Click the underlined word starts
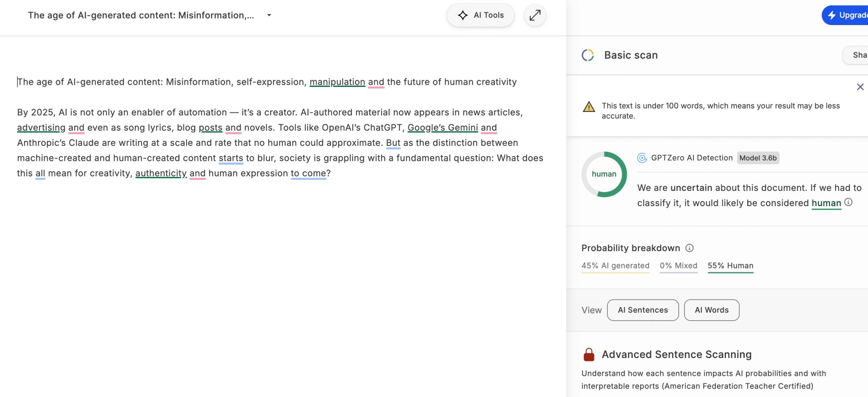This screenshot has height=397, width=868. coord(231,158)
